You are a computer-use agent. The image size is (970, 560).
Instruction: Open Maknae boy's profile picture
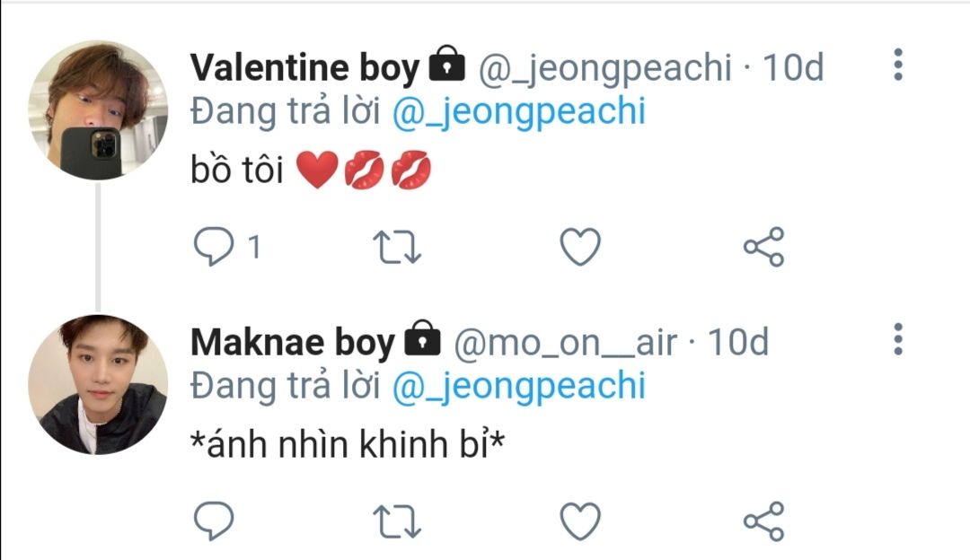point(98,383)
